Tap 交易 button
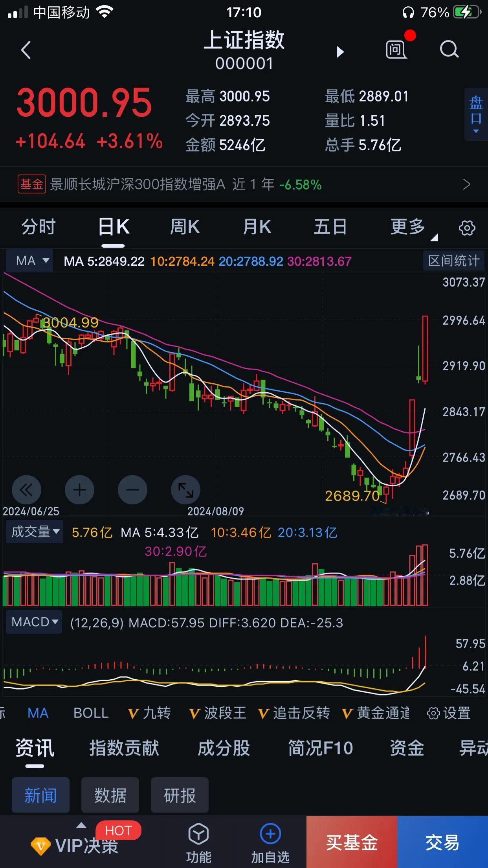Image resolution: width=488 pixels, height=868 pixels. (442, 842)
